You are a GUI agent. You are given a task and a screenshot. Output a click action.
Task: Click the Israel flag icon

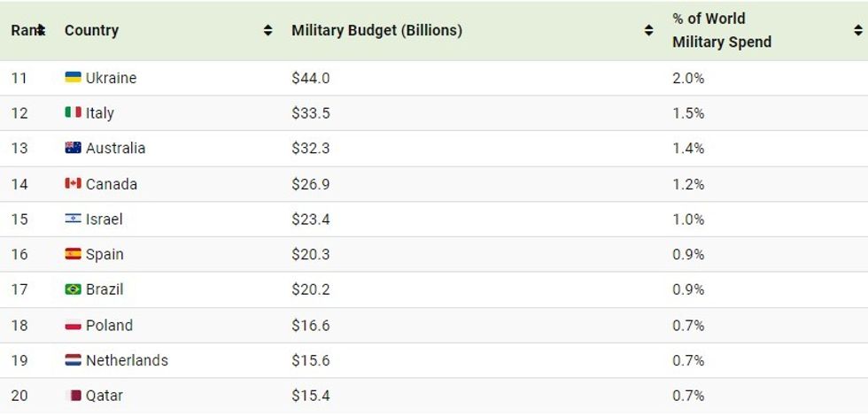point(73,219)
